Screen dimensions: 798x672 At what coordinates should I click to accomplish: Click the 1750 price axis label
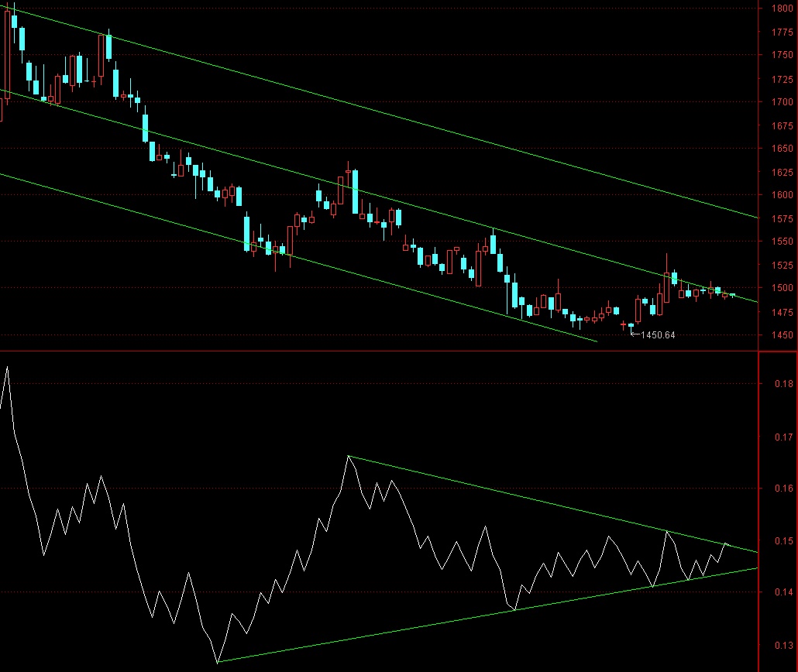[783, 55]
